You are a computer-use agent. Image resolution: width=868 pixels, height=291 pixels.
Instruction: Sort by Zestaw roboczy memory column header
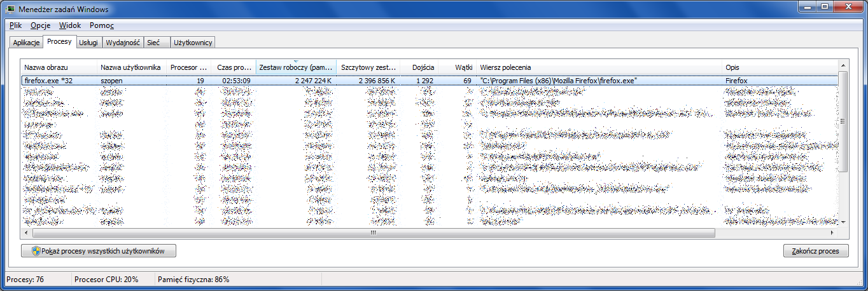pos(296,67)
